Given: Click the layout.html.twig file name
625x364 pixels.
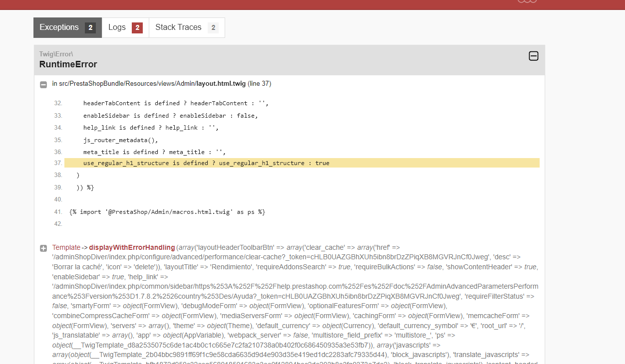Looking at the screenshot, I should (x=221, y=84).
